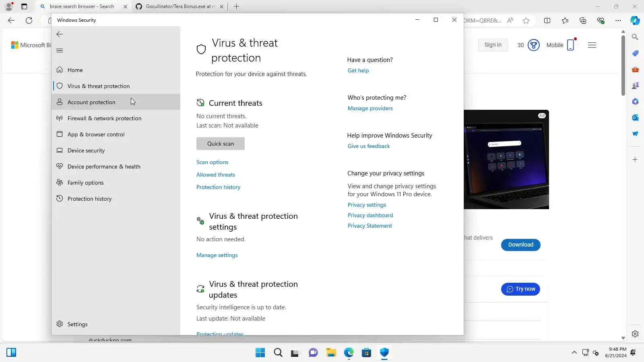
Task: Open Device performance & health
Action: [116, 167]
